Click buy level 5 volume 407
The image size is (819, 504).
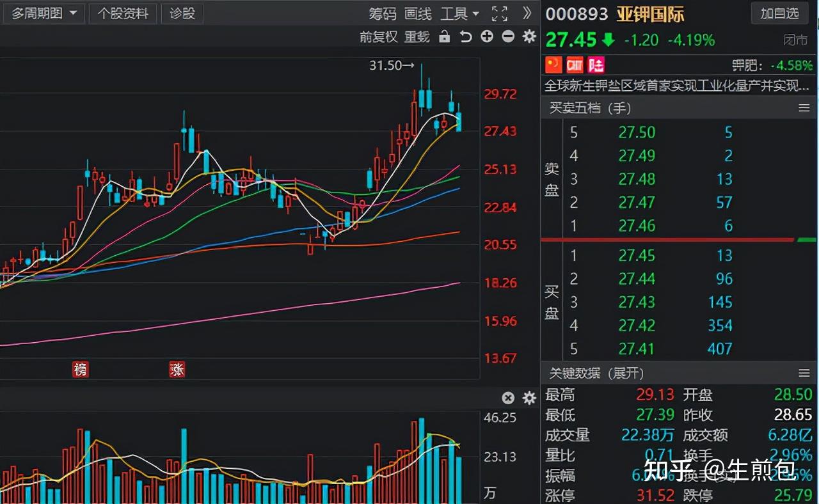click(x=720, y=349)
